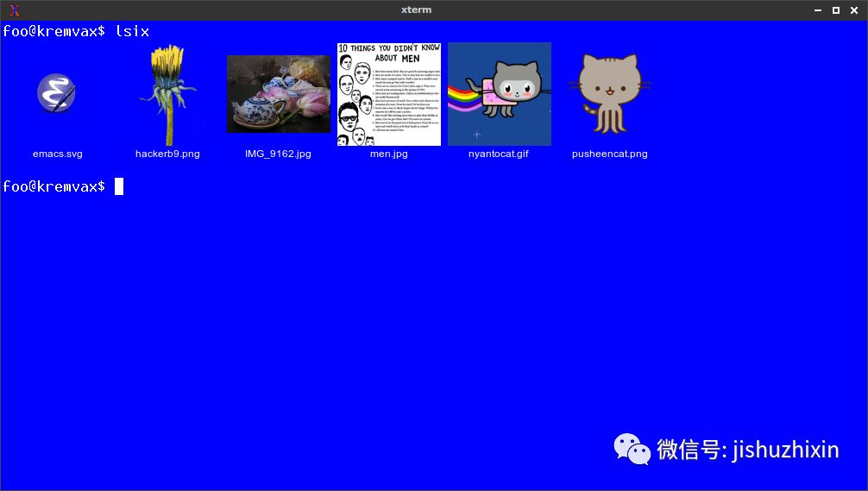The height and width of the screenshot is (491, 868).
Task: Click the emacs.svg filename label
Action: click(x=58, y=154)
